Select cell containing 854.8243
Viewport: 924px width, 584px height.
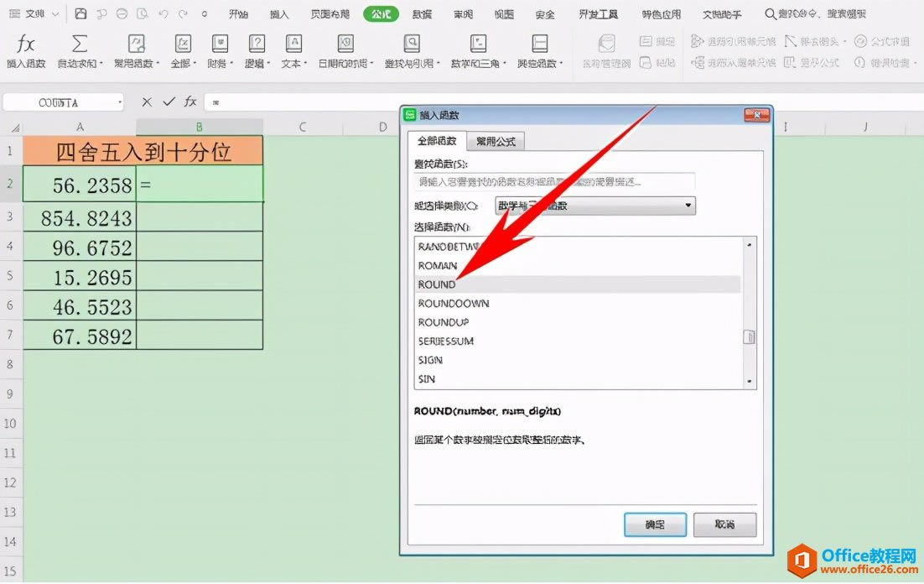(80, 218)
